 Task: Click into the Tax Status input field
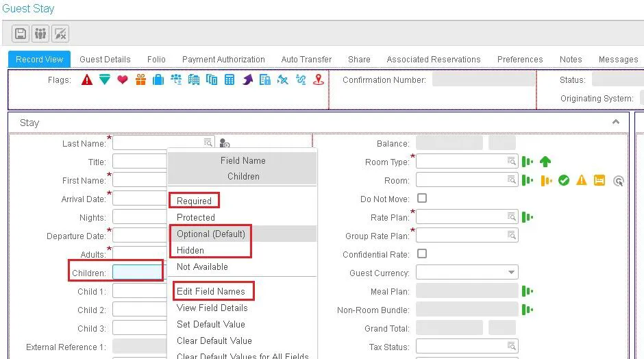[x=467, y=346]
